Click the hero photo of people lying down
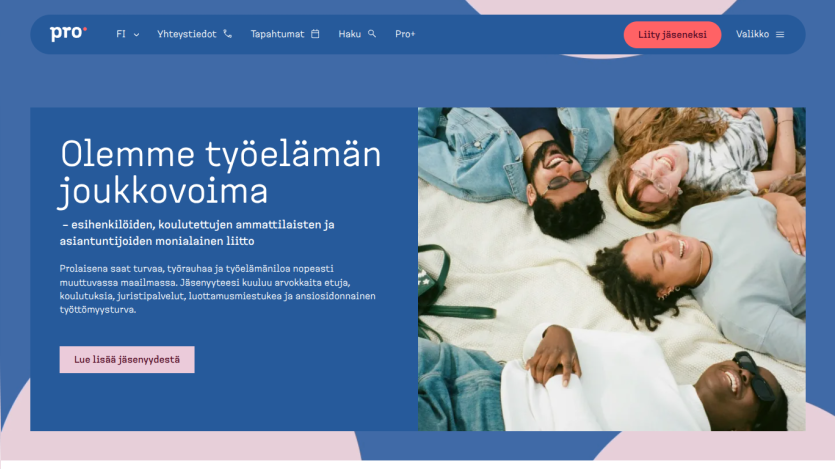This screenshot has height=469, width=835. point(611,269)
